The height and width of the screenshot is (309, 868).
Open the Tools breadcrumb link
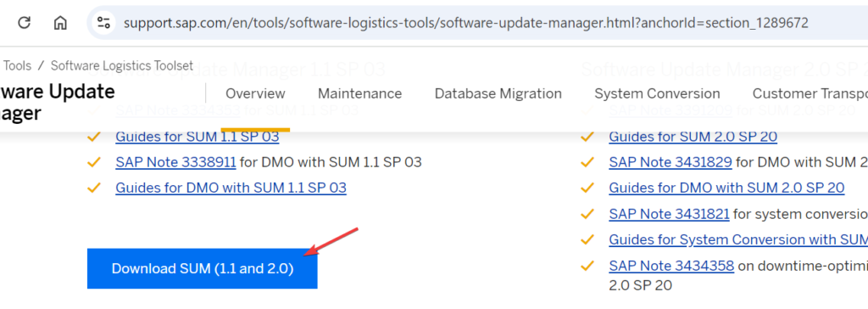tap(17, 65)
